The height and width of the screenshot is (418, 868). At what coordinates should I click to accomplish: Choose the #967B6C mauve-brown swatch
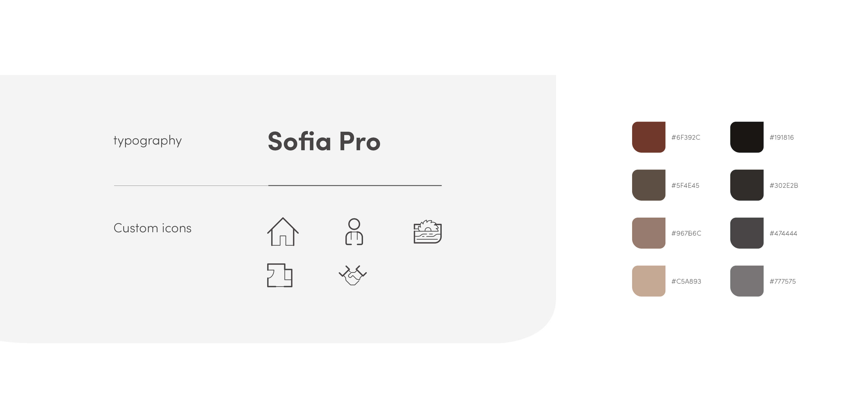[648, 233]
